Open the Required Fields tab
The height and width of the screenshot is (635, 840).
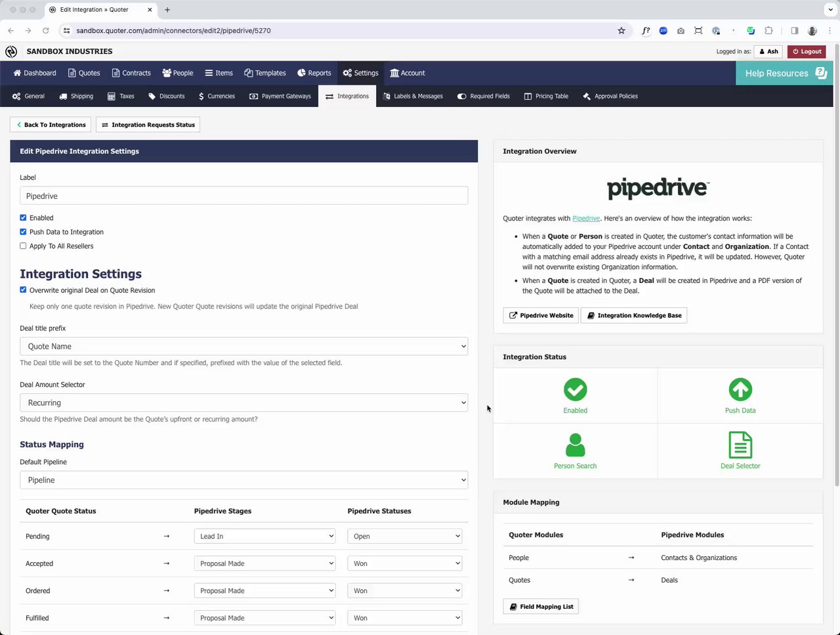484,96
